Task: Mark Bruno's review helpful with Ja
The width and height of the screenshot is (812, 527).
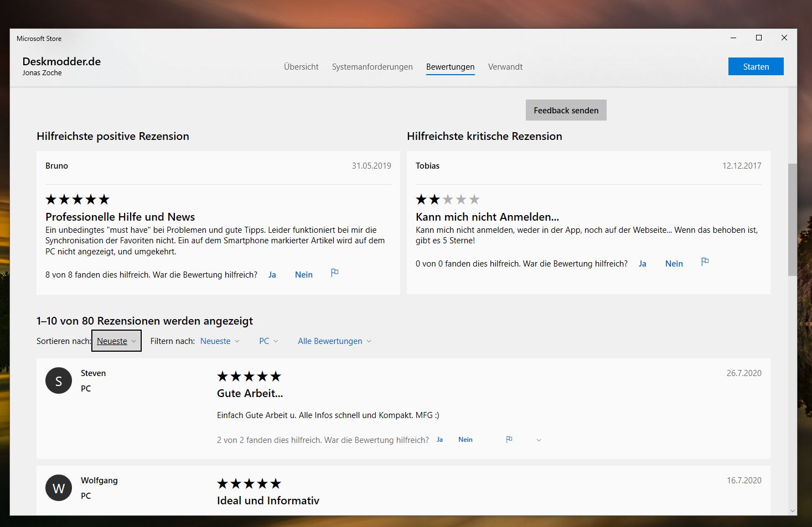Action: 272,275
